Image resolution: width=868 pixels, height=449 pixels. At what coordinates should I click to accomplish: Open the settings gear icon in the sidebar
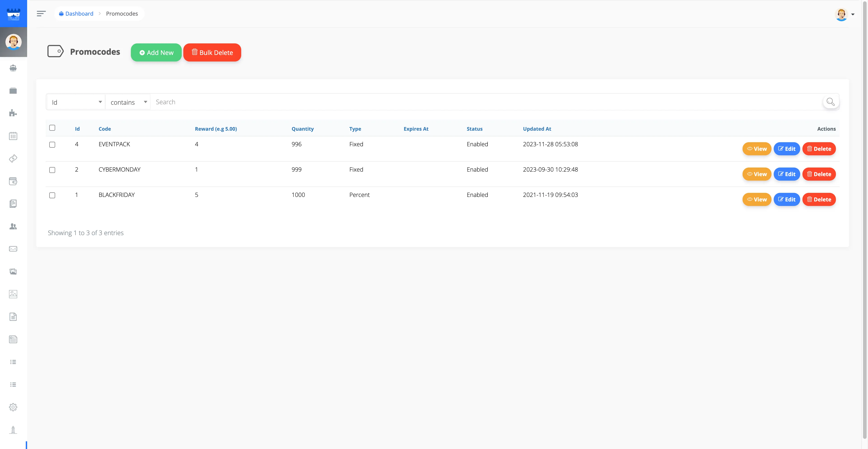click(13, 407)
